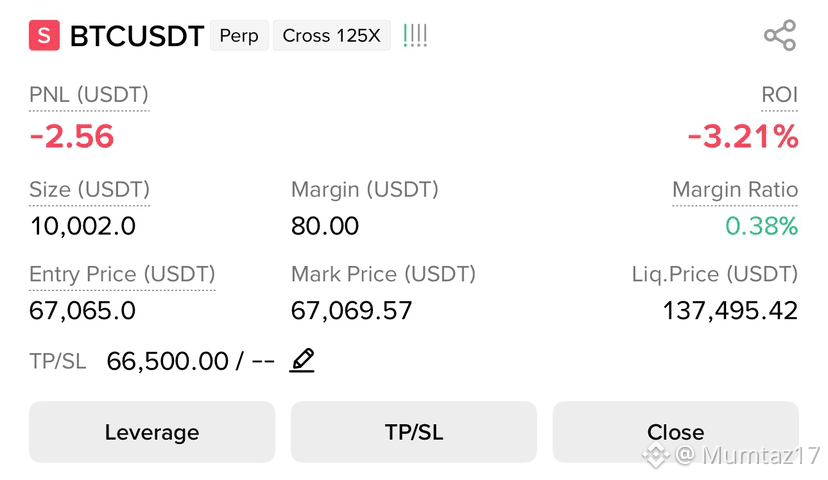This screenshot has width=828, height=480.
Task: Select the Cross 125X margin tag
Action: pyautogui.click(x=332, y=35)
